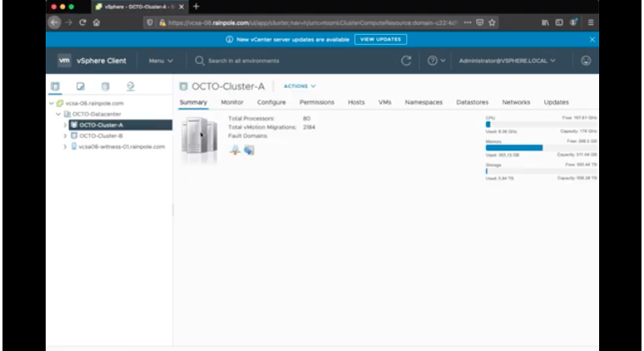Click the Pocket save icon
This screenshot has width=644, height=351.
point(479,22)
